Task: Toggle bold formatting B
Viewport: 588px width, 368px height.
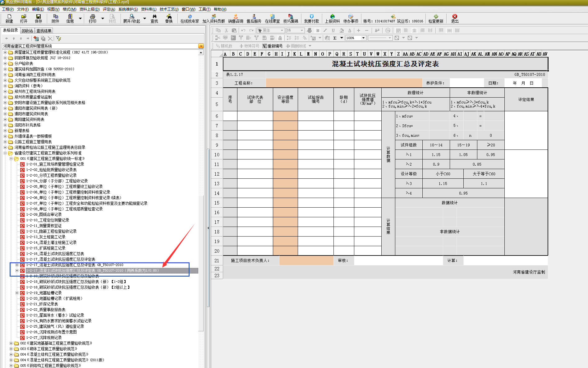Action: pyautogui.click(x=318, y=30)
